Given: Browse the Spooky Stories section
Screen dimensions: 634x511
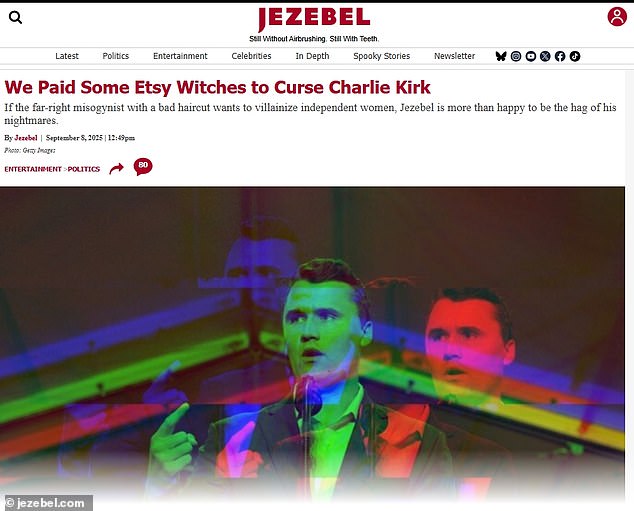Looking at the screenshot, I should coord(382,56).
